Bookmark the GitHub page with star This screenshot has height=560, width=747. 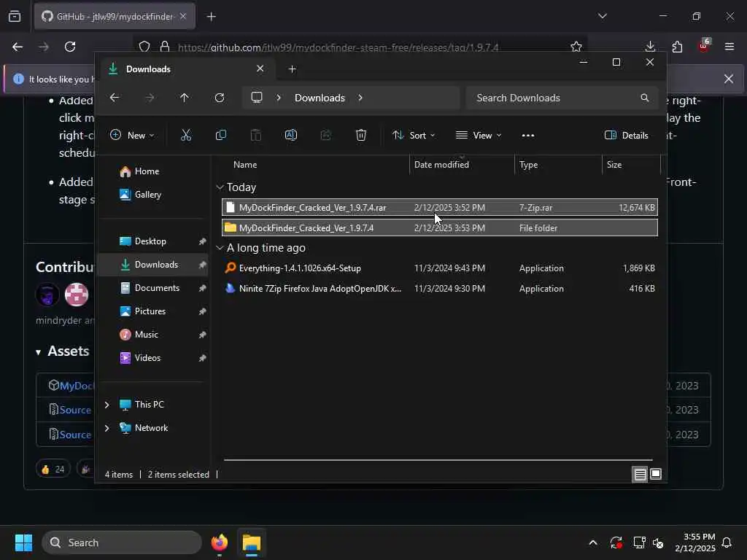tap(576, 47)
